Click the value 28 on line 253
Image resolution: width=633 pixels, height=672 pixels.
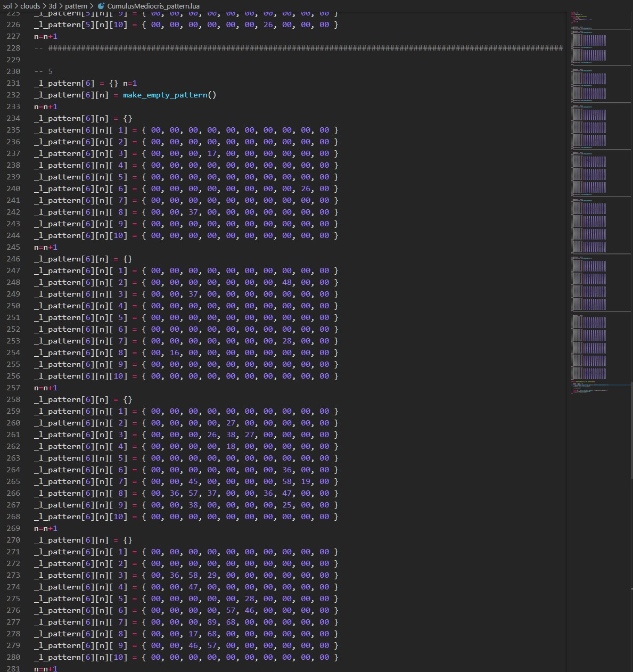tap(287, 341)
